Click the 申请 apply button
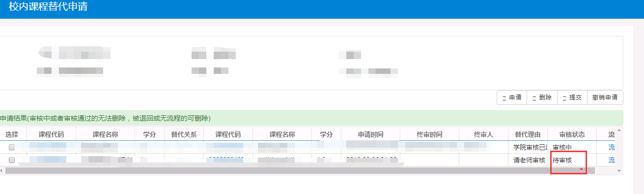Image resolution: width=644 pixels, height=194 pixels. pyautogui.click(x=512, y=97)
